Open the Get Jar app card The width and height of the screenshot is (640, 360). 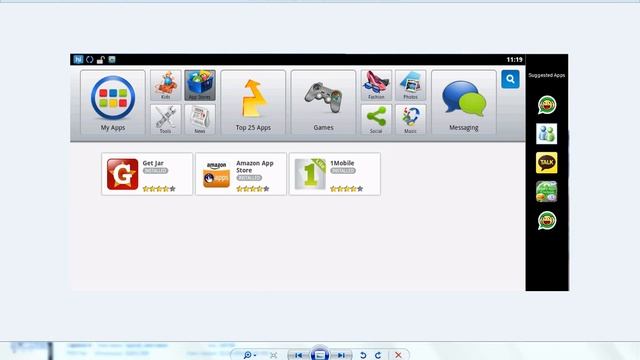click(x=147, y=174)
